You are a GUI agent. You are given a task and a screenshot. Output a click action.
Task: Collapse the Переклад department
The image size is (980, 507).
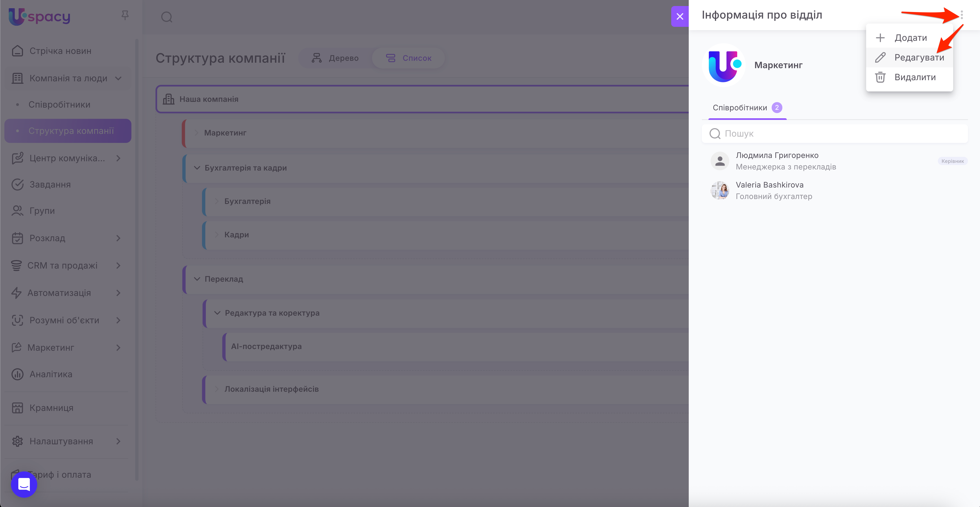point(197,279)
